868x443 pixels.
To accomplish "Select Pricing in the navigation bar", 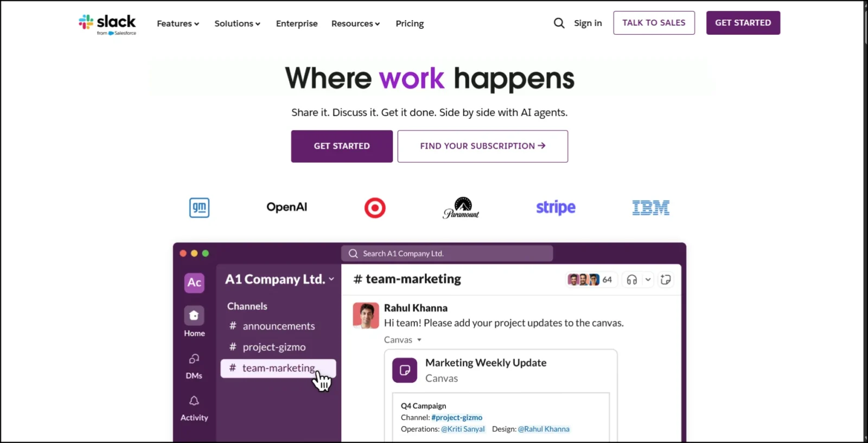I will 410,23.
